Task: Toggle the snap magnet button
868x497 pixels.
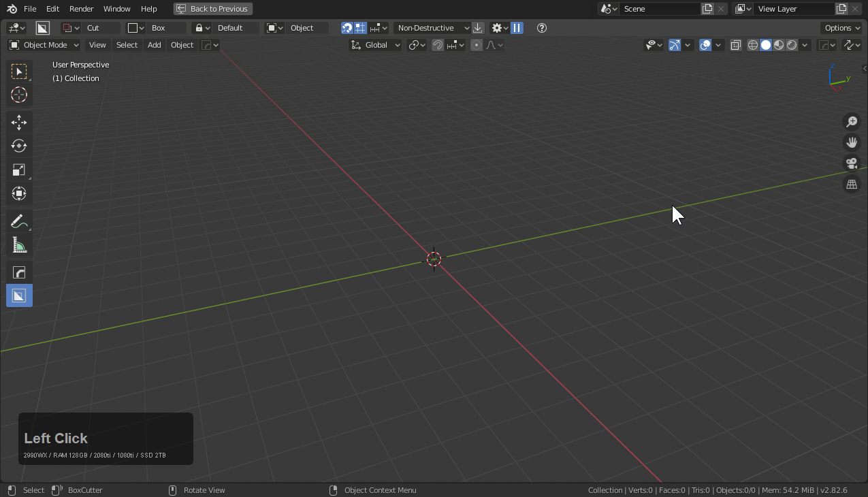Action: 438,45
